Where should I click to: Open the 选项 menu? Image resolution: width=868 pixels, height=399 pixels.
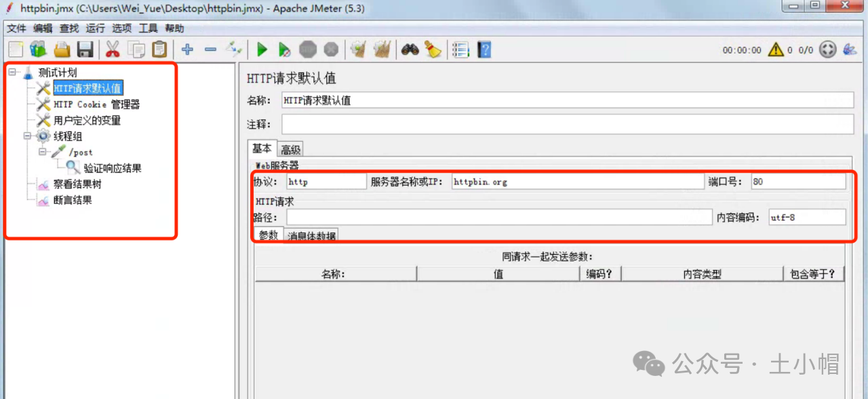122,28
